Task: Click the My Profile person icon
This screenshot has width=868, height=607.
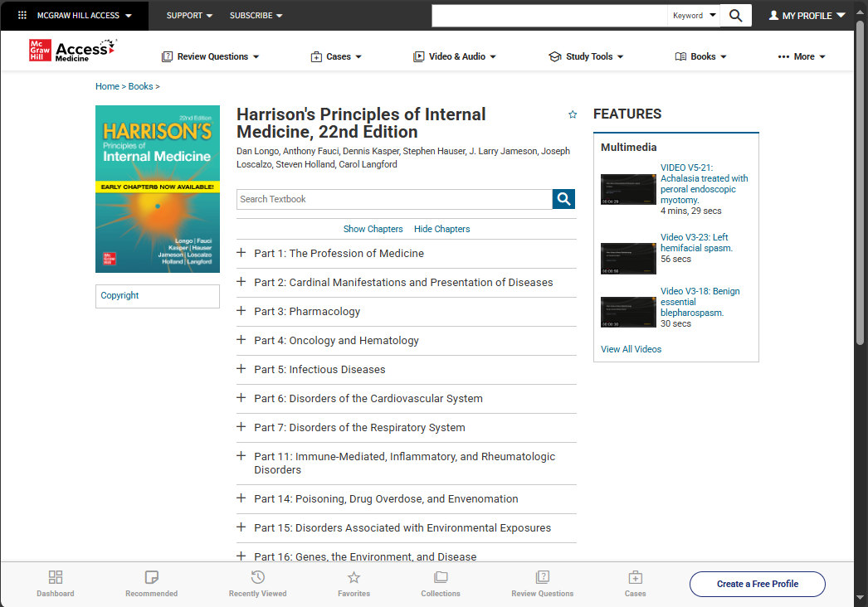Action: point(773,16)
